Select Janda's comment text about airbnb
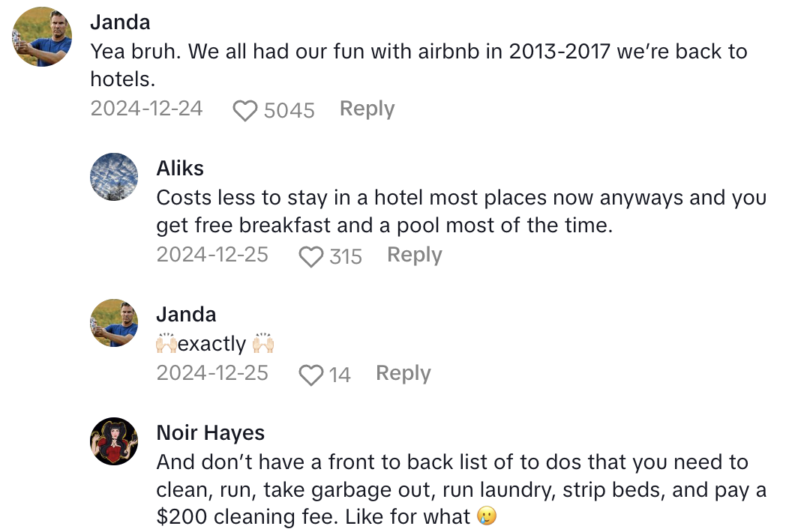The width and height of the screenshot is (795, 532). (x=375, y=52)
